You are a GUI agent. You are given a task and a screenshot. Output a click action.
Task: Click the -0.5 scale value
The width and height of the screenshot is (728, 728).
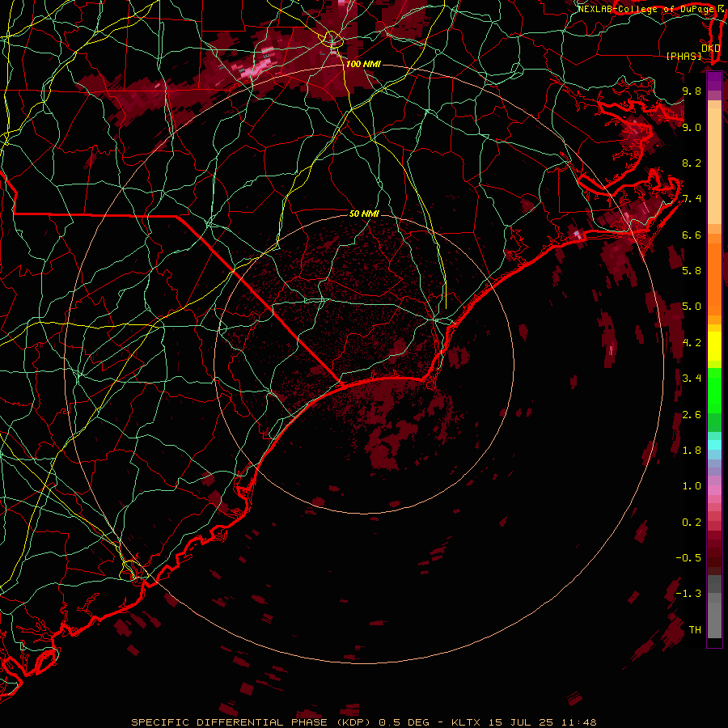pos(689,557)
